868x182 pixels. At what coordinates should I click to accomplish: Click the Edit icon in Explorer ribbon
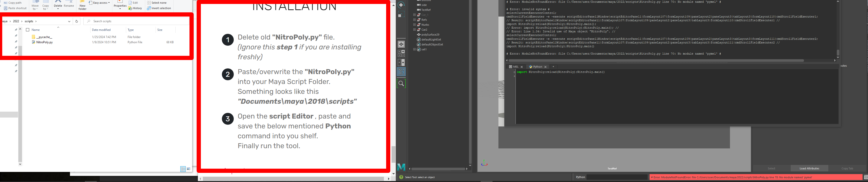coord(130,3)
